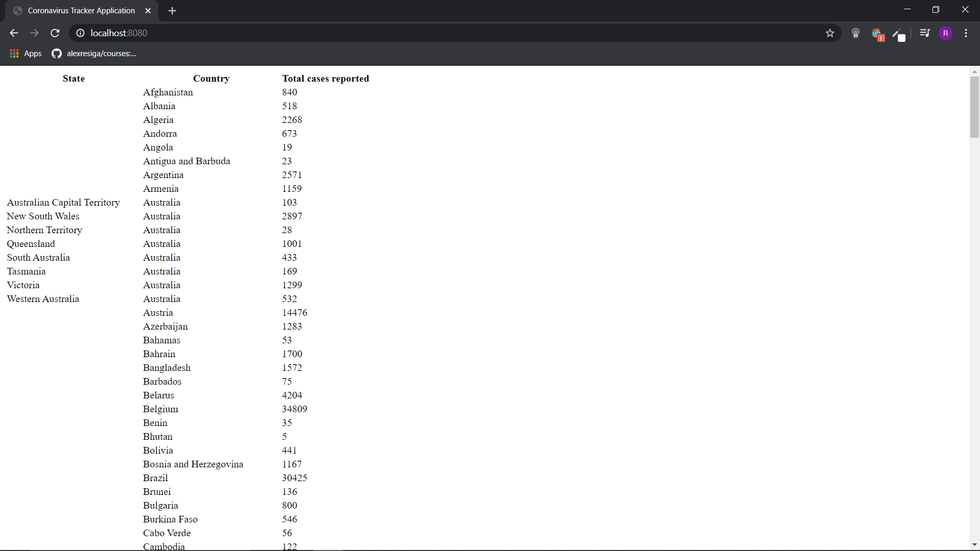
Task: Click Total cases reported column header
Action: click(325, 79)
